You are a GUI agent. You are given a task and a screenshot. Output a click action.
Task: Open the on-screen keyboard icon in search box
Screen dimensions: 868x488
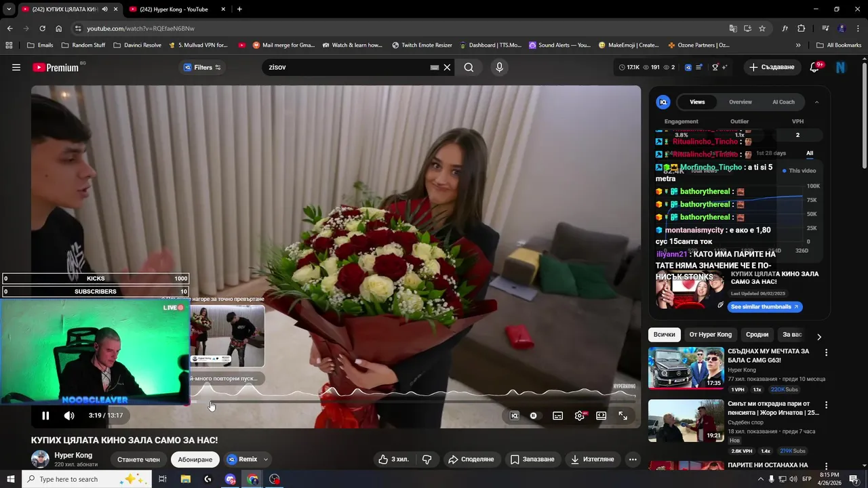[x=435, y=67]
